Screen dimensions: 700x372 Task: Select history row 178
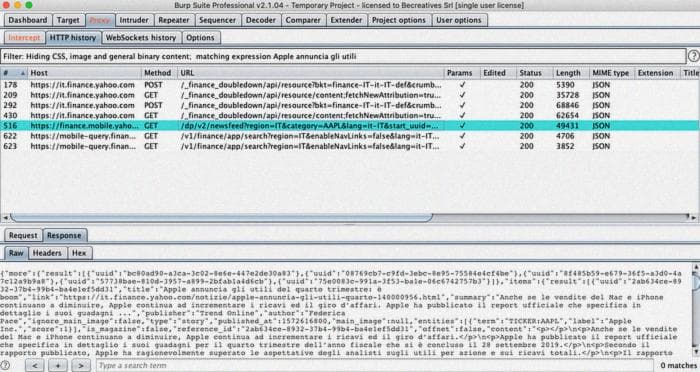click(349, 85)
